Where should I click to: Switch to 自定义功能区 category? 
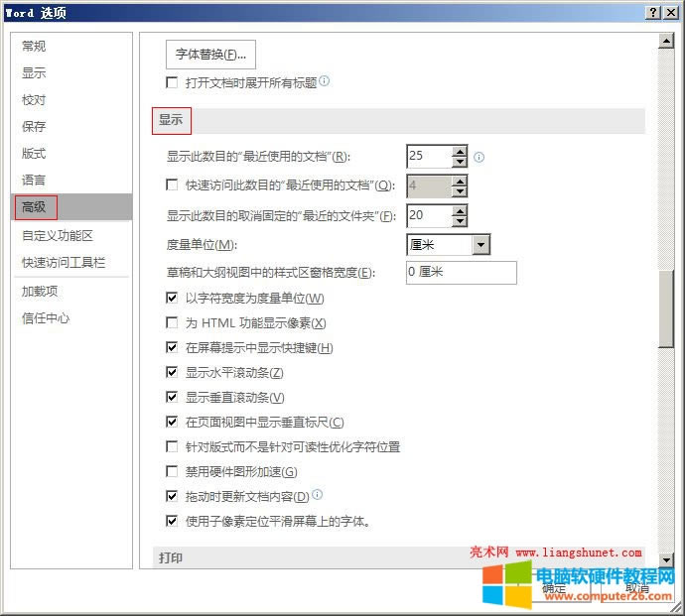58,236
